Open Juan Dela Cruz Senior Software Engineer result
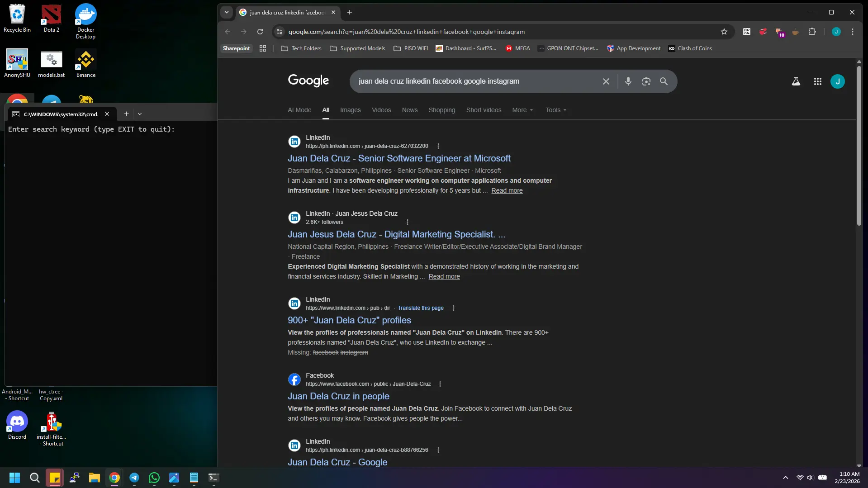This screenshot has width=868, height=488. click(x=399, y=158)
